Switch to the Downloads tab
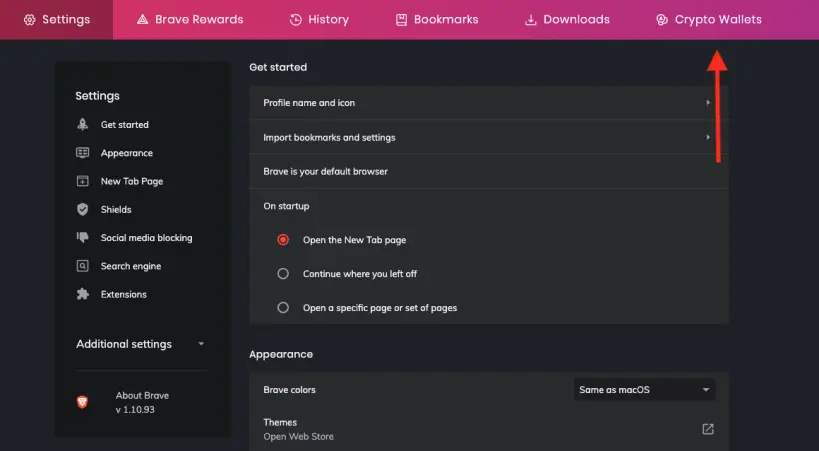 pyautogui.click(x=567, y=20)
